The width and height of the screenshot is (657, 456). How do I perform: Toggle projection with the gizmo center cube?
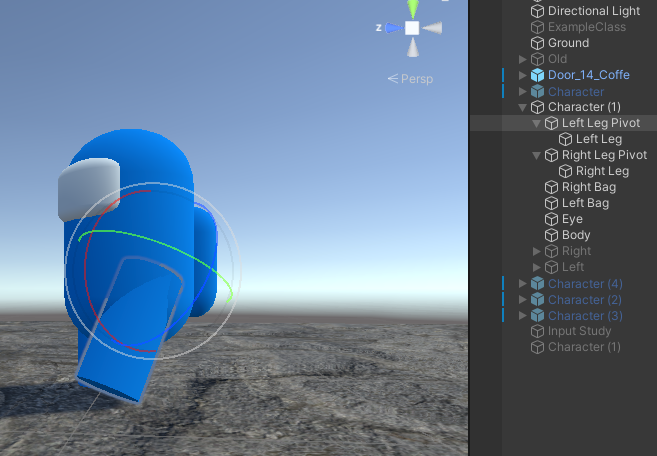point(412,28)
